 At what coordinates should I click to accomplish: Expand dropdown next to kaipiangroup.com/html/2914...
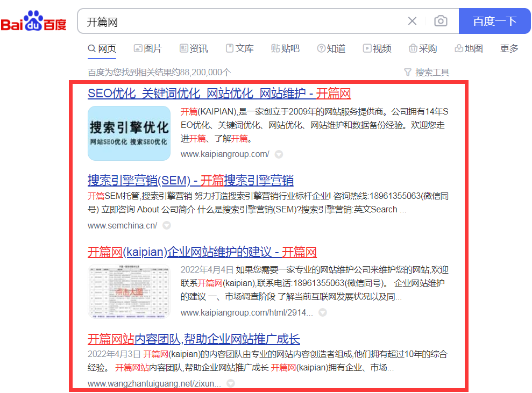[x=323, y=313]
